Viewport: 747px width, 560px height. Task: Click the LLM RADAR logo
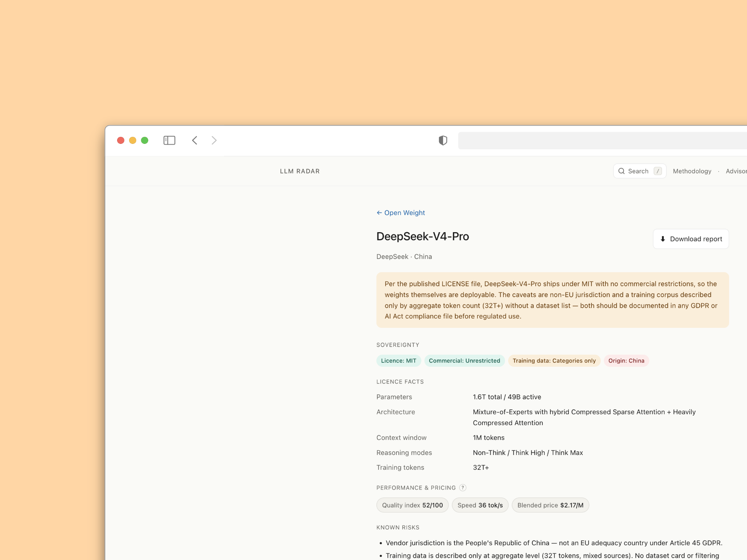click(300, 171)
